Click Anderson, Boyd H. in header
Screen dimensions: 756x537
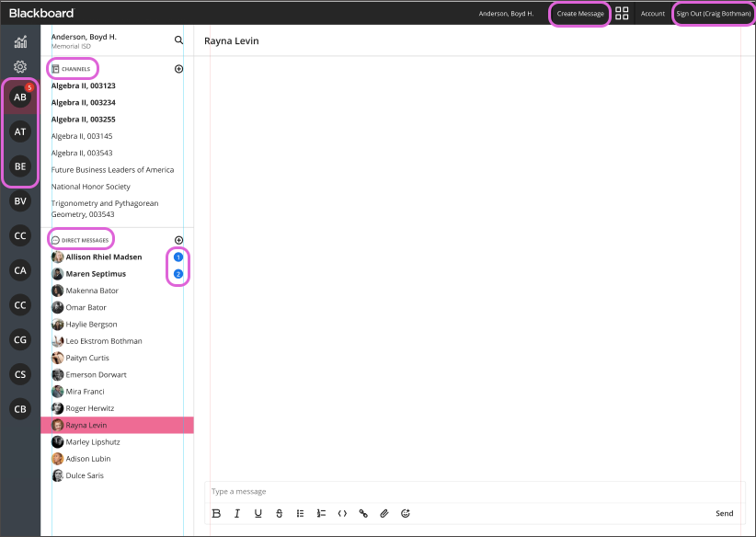506,14
